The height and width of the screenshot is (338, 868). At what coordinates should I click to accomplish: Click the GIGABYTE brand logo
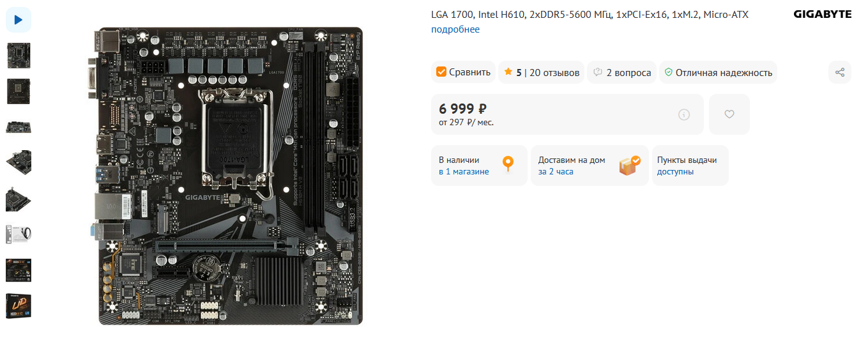click(x=822, y=14)
